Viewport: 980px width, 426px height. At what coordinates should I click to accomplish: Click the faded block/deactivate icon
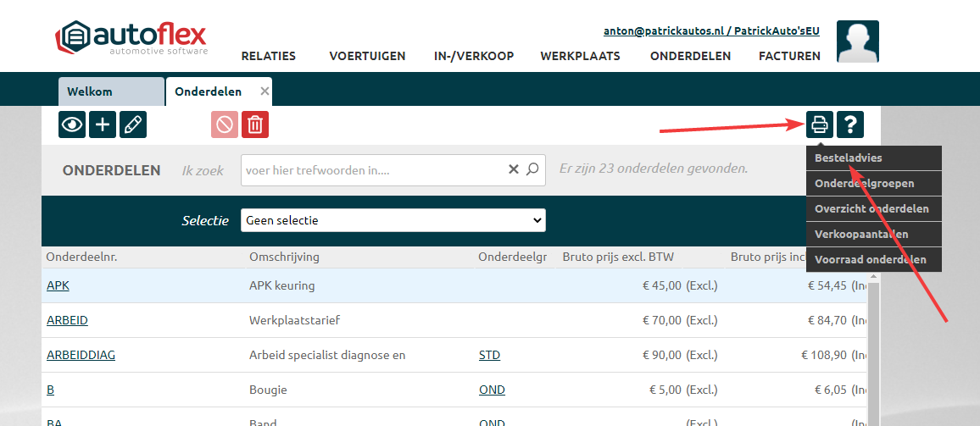225,124
